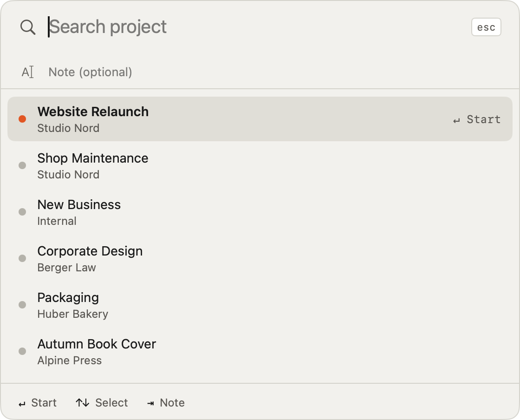Image resolution: width=520 pixels, height=420 pixels.
Task: Click the gray dot beside New Business
Action: 22,212
